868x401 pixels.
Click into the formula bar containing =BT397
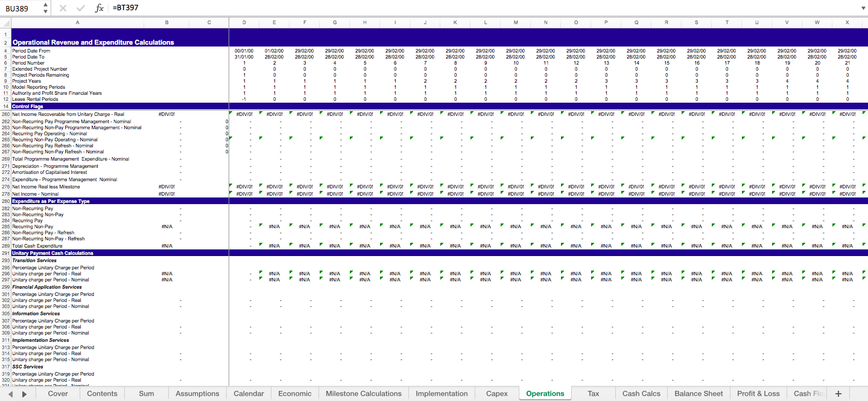pos(483,8)
